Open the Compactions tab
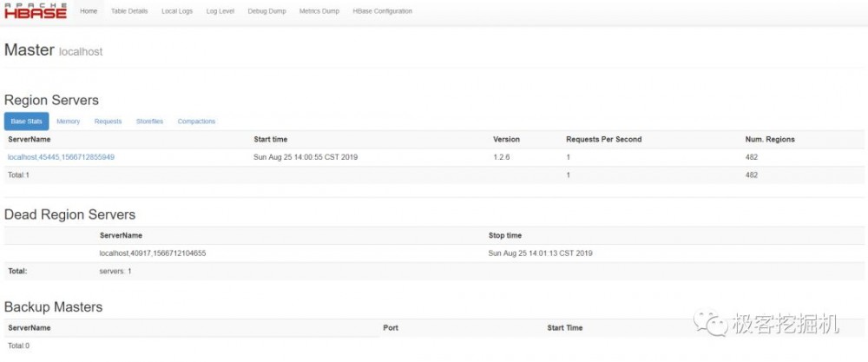This screenshot has width=868, height=362. pos(196,122)
